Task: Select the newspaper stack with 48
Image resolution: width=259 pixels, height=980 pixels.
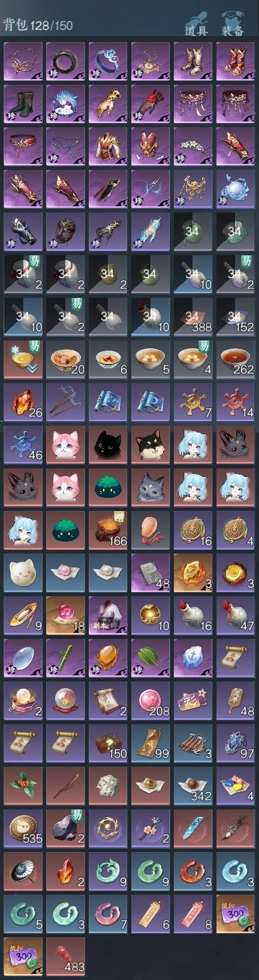Action: click(x=151, y=572)
